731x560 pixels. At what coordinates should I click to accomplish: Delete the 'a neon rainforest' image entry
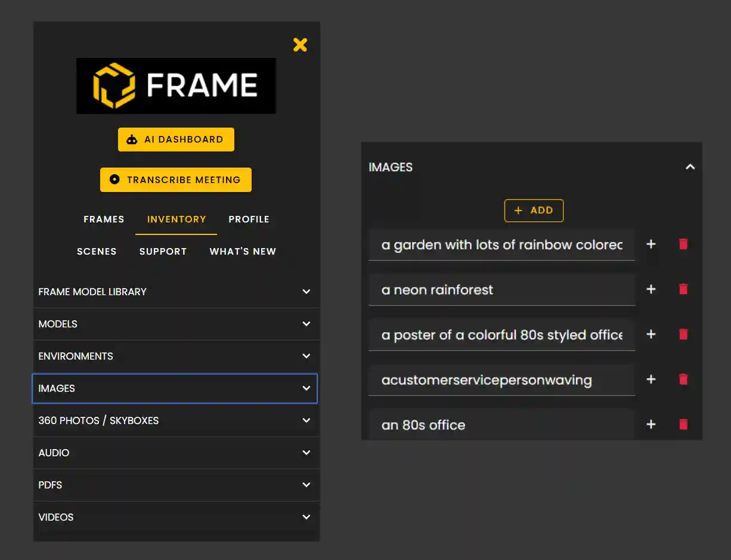click(x=683, y=289)
